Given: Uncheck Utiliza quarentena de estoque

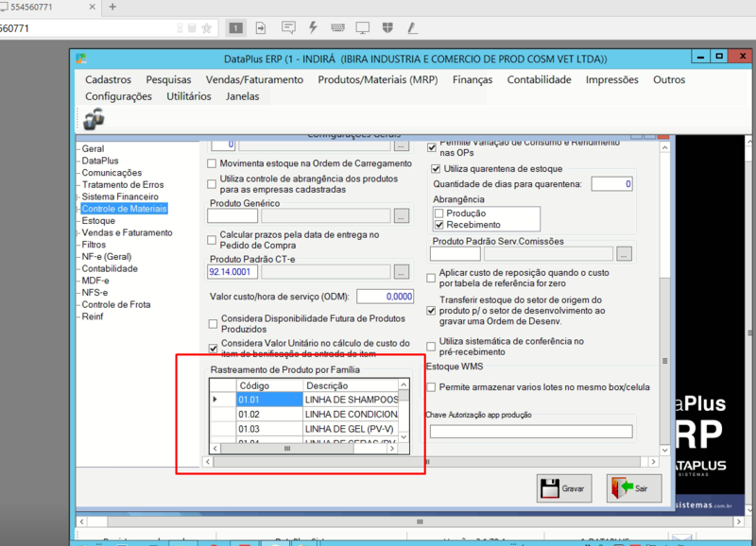Looking at the screenshot, I should click(436, 169).
